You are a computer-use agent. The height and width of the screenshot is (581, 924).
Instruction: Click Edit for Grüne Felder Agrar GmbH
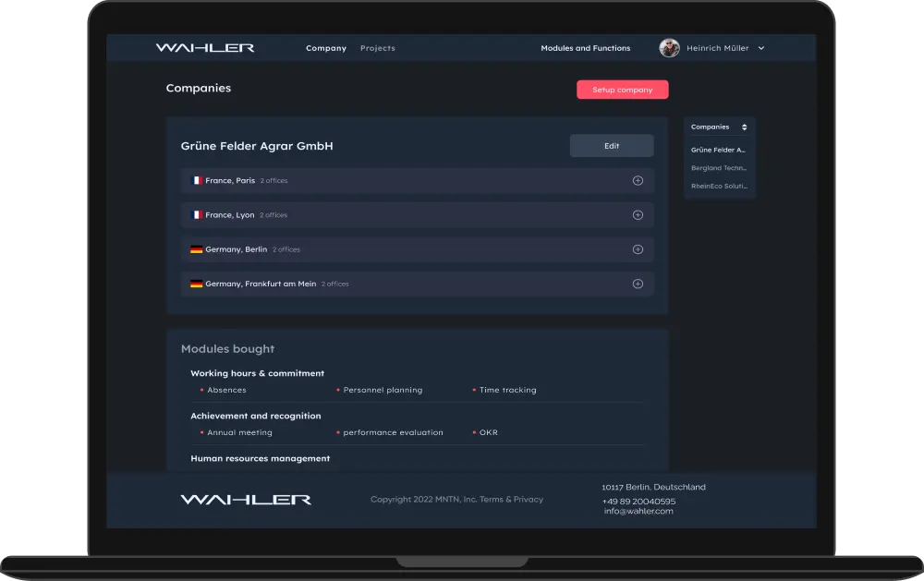[611, 146]
